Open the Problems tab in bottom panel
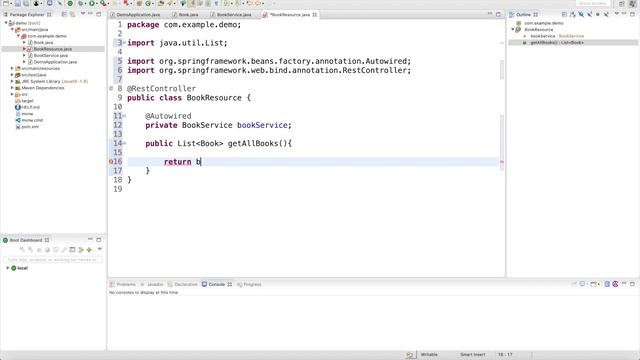Image resolution: width=640 pixels, height=360 pixels. pos(126,284)
